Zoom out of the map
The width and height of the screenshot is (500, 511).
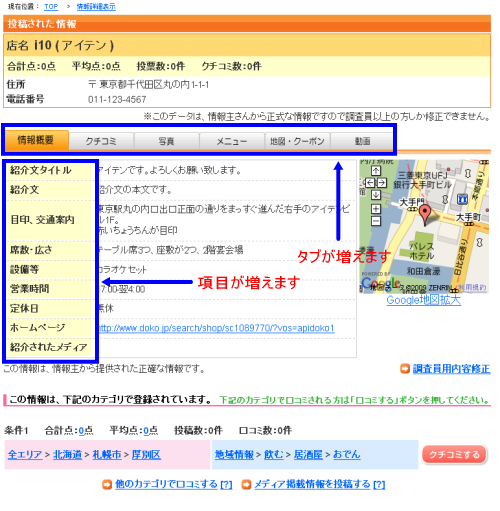coord(376,221)
